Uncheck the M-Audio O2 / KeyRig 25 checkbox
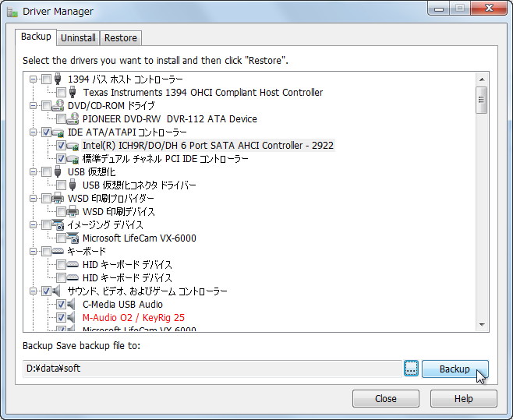513x420 pixels. (x=61, y=318)
